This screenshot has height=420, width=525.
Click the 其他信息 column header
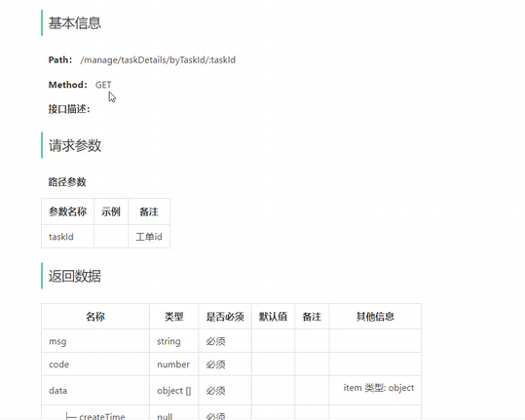(375, 317)
